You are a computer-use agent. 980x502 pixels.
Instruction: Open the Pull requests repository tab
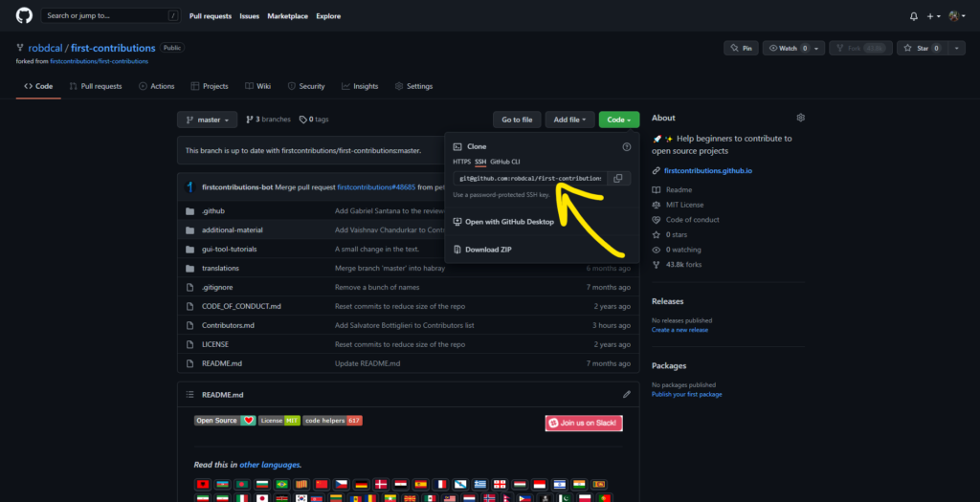tap(96, 86)
